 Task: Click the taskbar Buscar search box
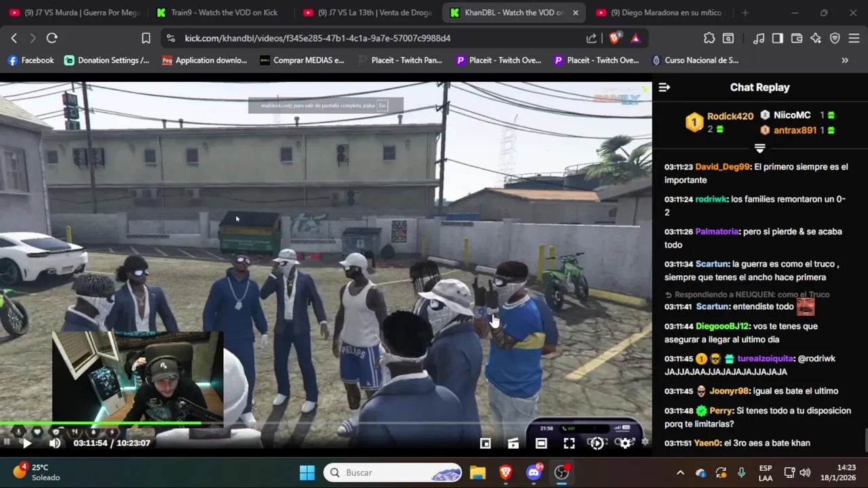pos(393,472)
